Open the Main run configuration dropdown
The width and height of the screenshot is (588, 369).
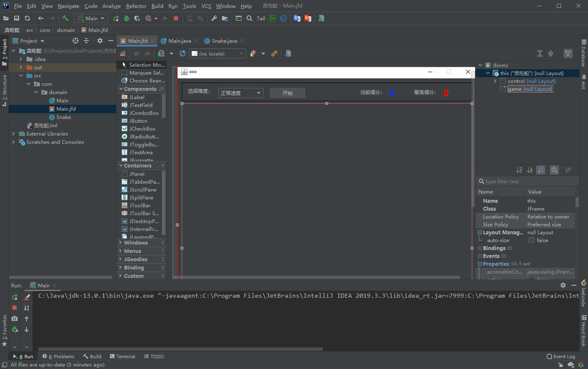[91, 18]
